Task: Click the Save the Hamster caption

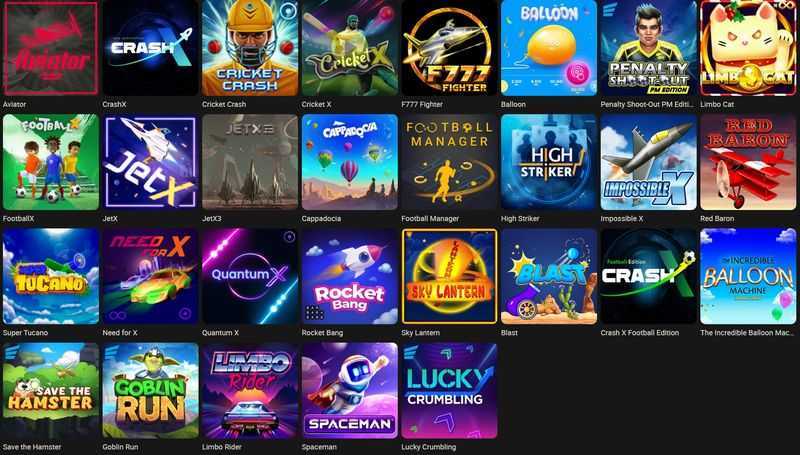Action: [x=32, y=447]
